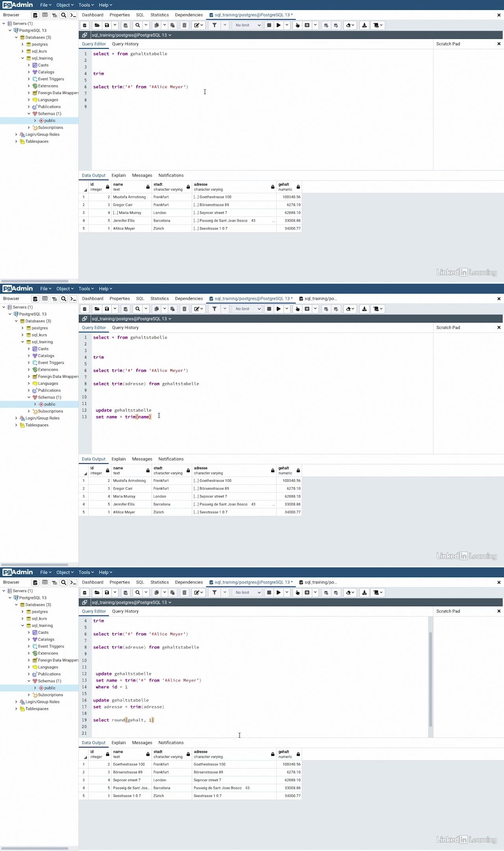Open the No limit rows dropdown
Viewport: 504px width, 851px height.
(x=248, y=25)
